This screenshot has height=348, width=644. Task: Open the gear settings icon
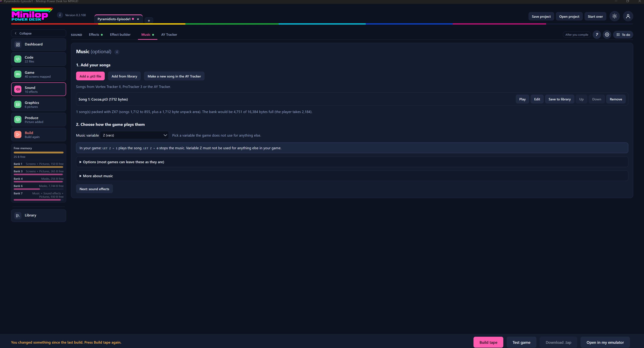(607, 35)
